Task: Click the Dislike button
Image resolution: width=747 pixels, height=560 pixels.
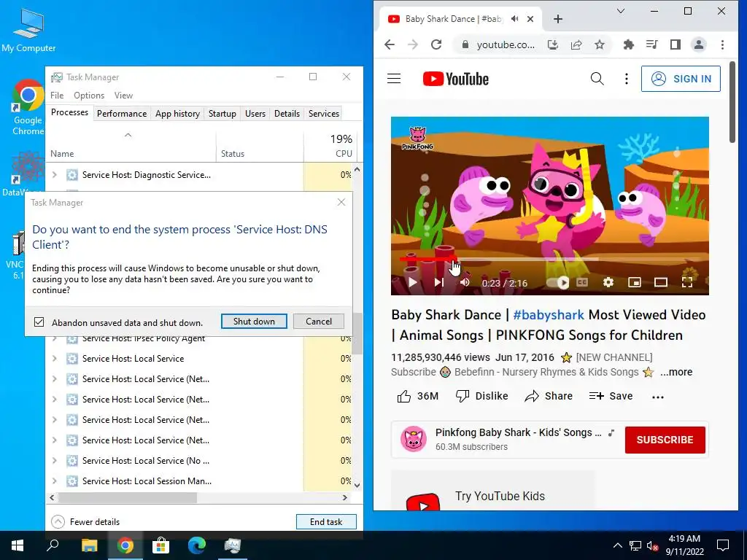Action: pyautogui.click(x=481, y=396)
